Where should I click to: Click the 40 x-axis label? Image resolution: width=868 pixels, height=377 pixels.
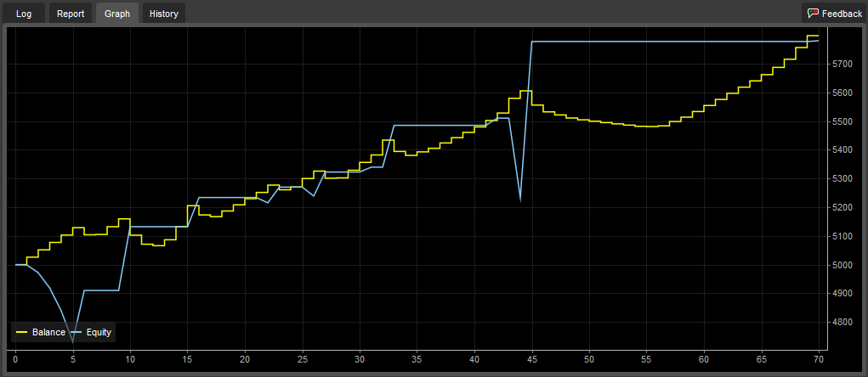(474, 359)
